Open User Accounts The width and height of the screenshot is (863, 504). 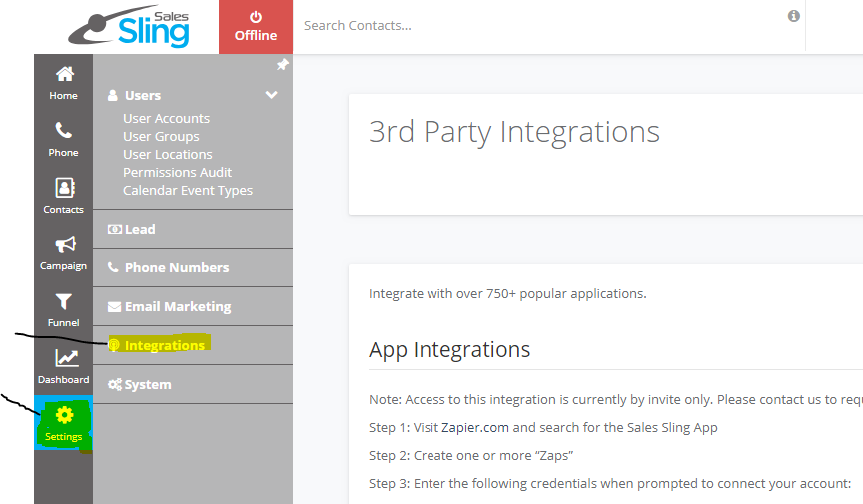(166, 119)
